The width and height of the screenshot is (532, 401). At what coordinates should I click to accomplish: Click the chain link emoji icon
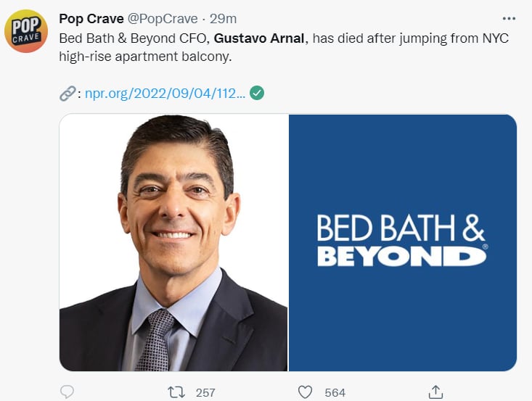(67, 93)
